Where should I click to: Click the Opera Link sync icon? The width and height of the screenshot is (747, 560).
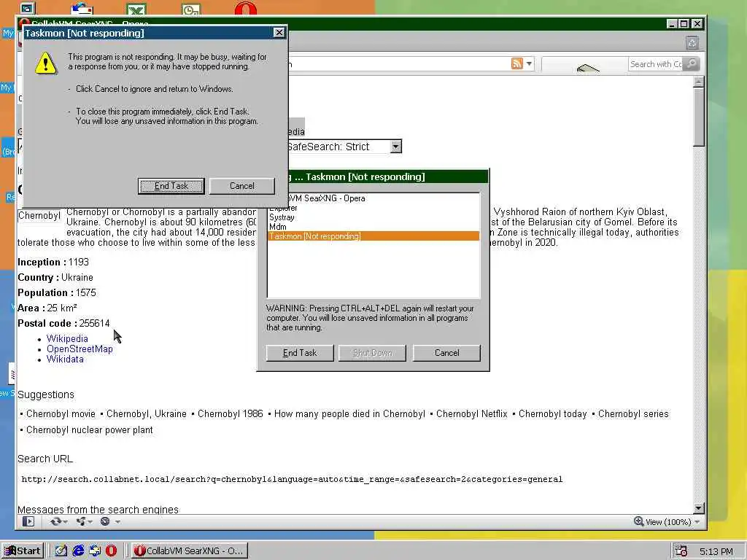[x=55, y=521]
